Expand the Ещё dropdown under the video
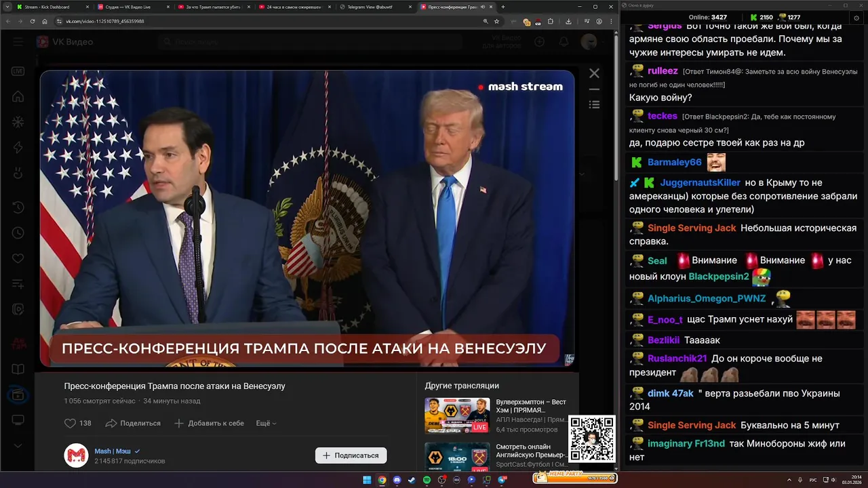Viewport: 868px width, 488px height. [266, 423]
